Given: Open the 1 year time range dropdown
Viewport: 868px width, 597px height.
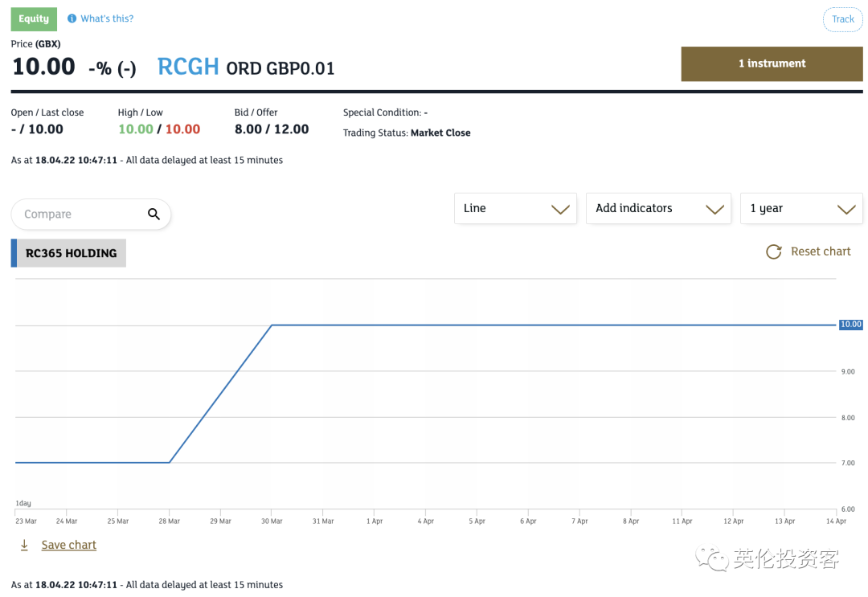Looking at the screenshot, I should click(801, 208).
